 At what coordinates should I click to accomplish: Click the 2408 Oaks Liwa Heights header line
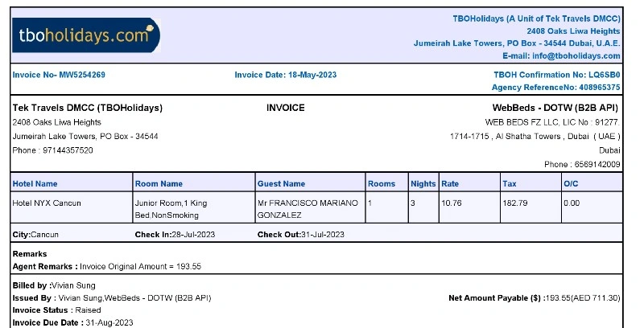tap(573, 31)
